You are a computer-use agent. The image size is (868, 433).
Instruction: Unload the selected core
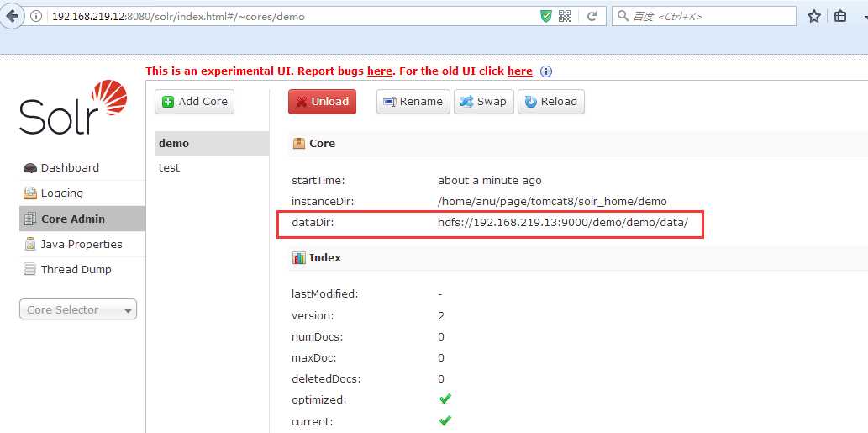click(x=322, y=102)
